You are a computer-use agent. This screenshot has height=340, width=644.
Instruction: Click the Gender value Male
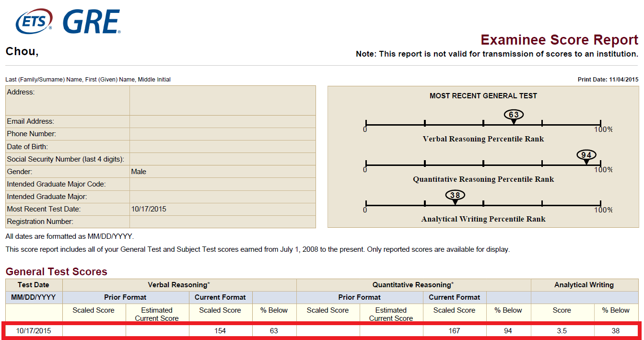click(x=139, y=172)
